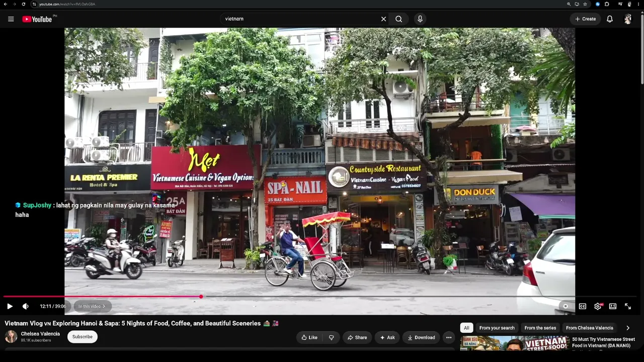Viewport: 644px width, 362px height.
Task: Click the install app icon in address bar
Action: 577,4
